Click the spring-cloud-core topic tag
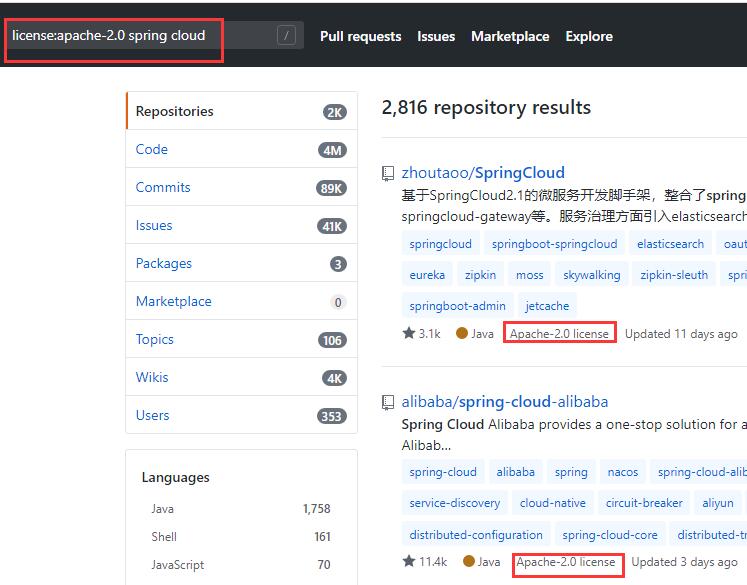Screen dimensions: 747x585 [610, 535]
